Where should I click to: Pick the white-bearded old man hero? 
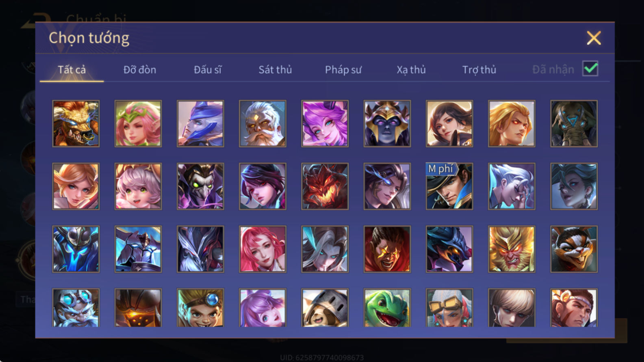262,123
